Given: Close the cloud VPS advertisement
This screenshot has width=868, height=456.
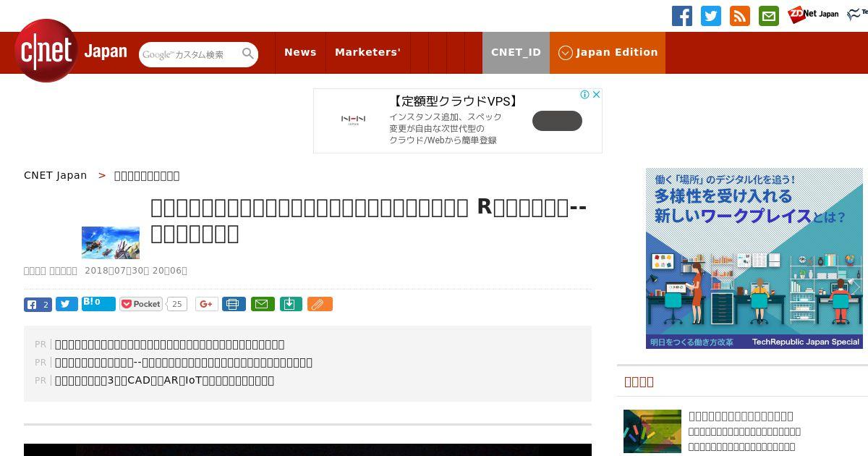Looking at the screenshot, I should click(x=596, y=94).
